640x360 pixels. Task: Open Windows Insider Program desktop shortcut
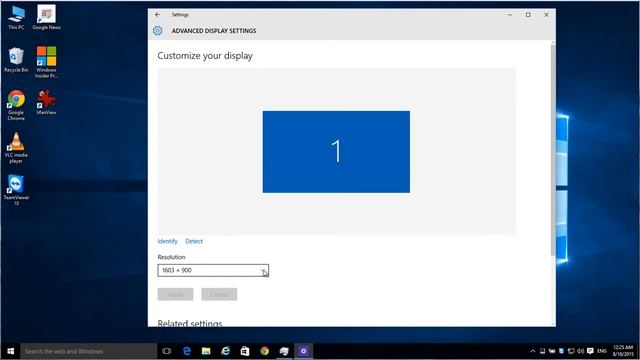46,62
